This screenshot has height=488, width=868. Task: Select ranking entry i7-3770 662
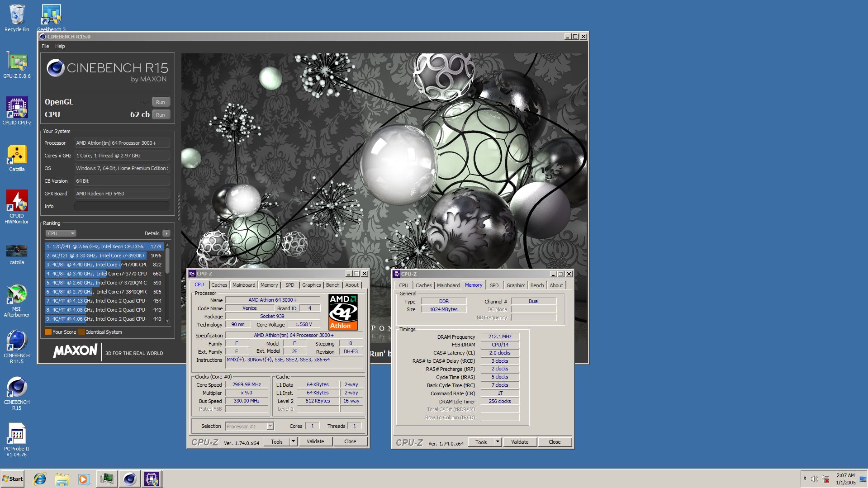(x=104, y=274)
